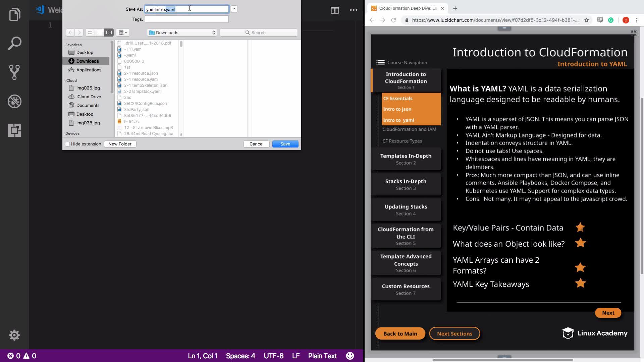Click the Tags input field
This screenshot has height=362, width=644.
coord(186,19)
